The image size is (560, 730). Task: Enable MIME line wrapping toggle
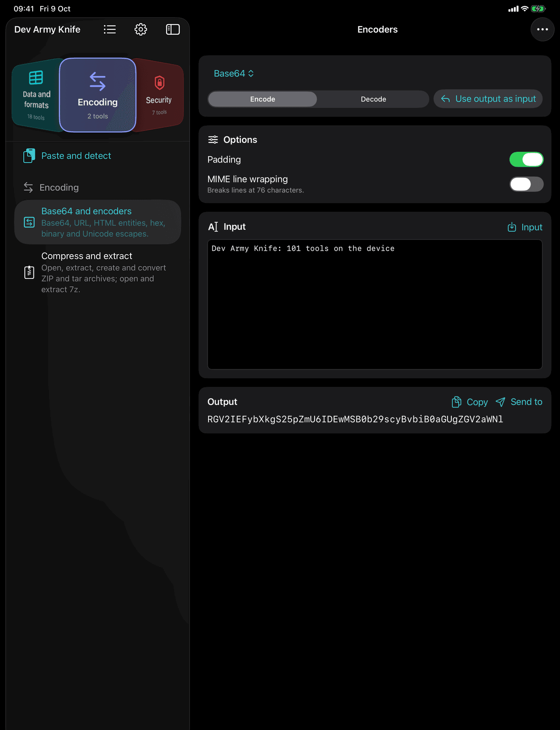pyautogui.click(x=526, y=184)
